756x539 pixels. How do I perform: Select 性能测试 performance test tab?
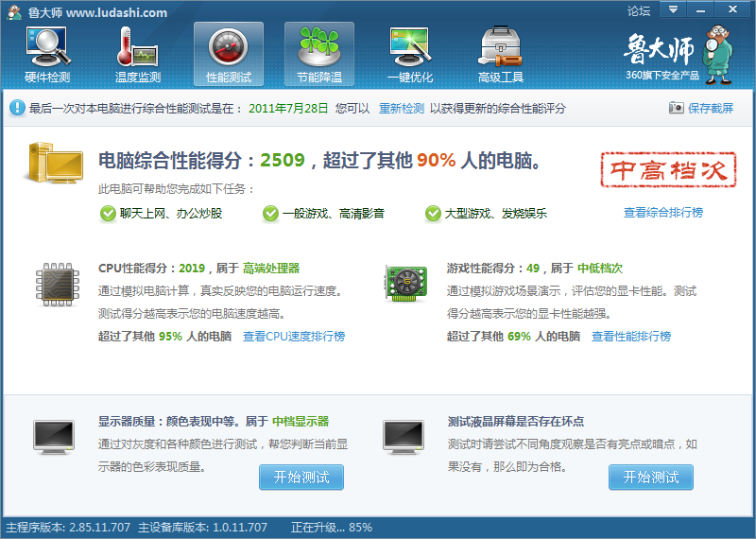[x=229, y=55]
